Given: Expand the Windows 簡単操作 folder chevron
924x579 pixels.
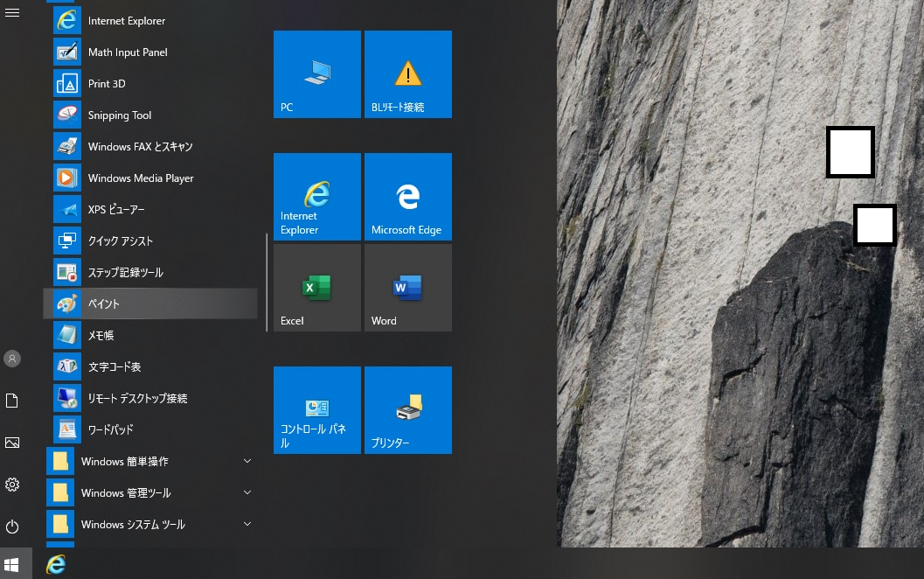Looking at the screenshot, I should 247,461.
